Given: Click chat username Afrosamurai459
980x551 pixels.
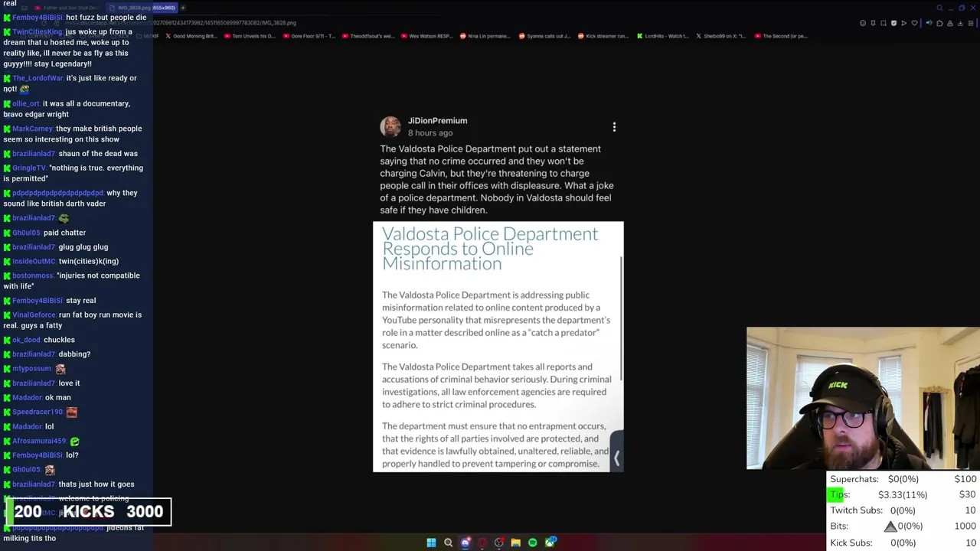Looking at the screenshot, I should 39,441.
